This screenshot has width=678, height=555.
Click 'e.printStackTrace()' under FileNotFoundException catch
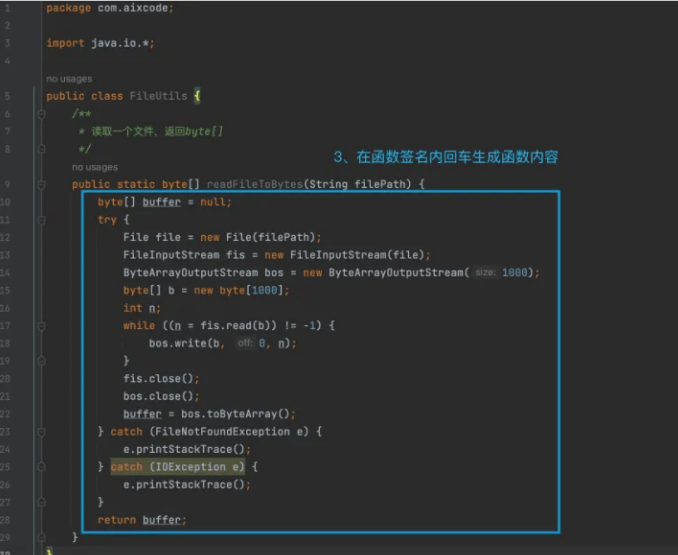pos(184,450)
